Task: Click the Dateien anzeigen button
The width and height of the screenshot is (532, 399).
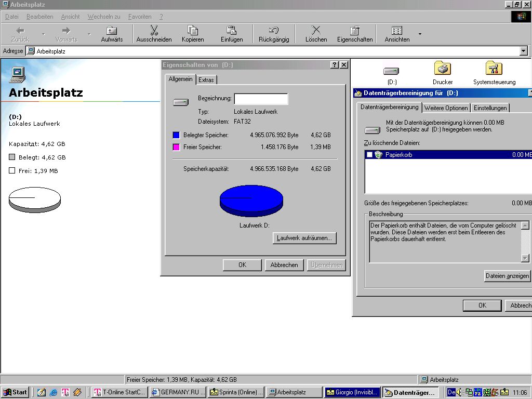Action: [x=507, y=276]
